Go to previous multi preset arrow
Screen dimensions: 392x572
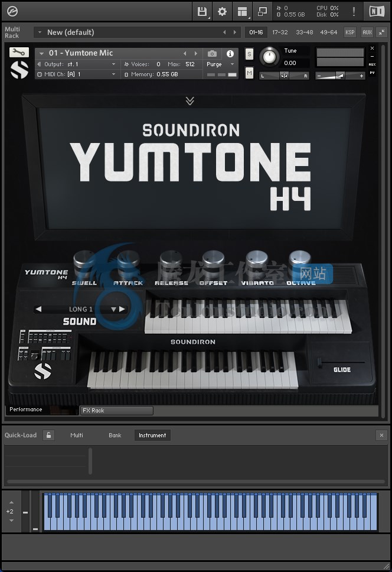[x=224, y=32]
